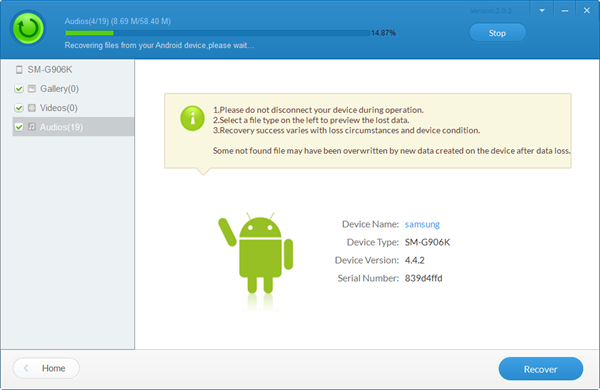Screen dimensions: 600x390
Task: Select the SM-G906K device phone icon
Action: coord(19,70)
